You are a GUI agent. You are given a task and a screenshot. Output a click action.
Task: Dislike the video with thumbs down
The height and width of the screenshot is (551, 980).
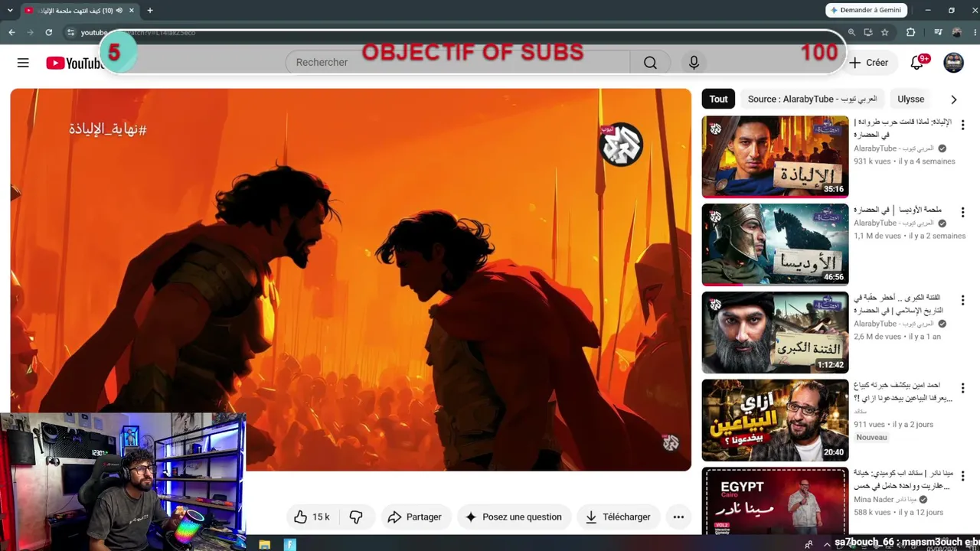coord(356,517)
